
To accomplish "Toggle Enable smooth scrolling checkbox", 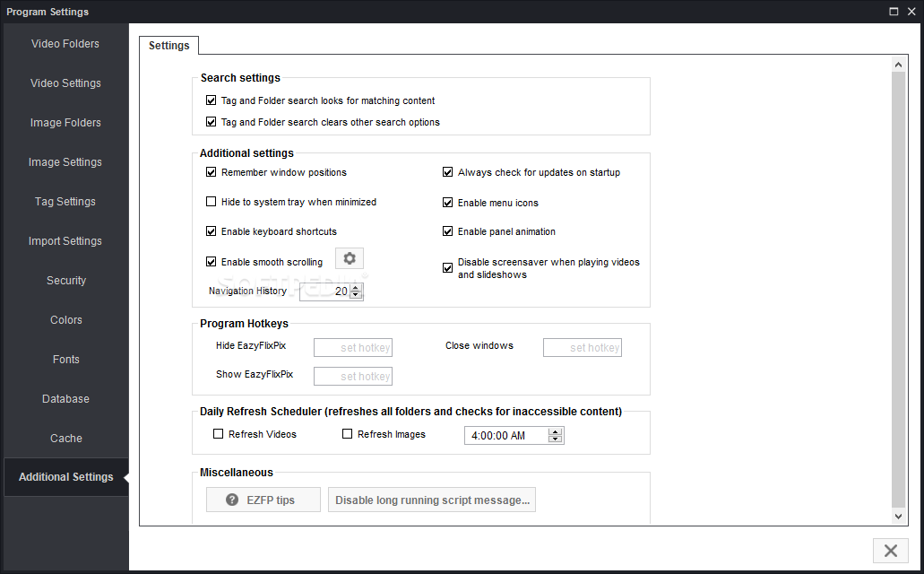I will (211, 261).
